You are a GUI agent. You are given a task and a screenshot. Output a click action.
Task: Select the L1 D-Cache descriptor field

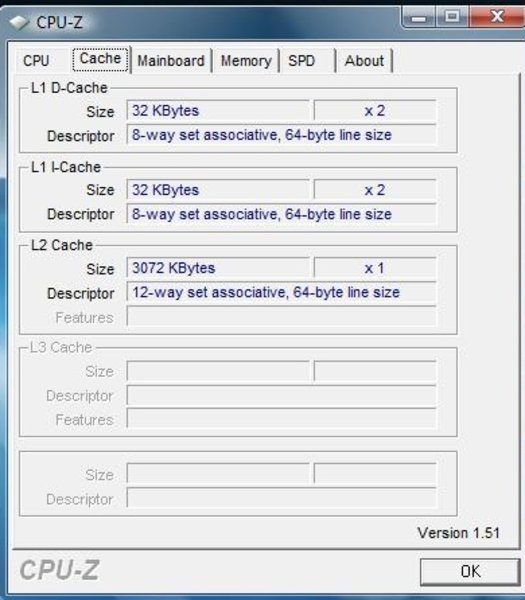(281, 135)
